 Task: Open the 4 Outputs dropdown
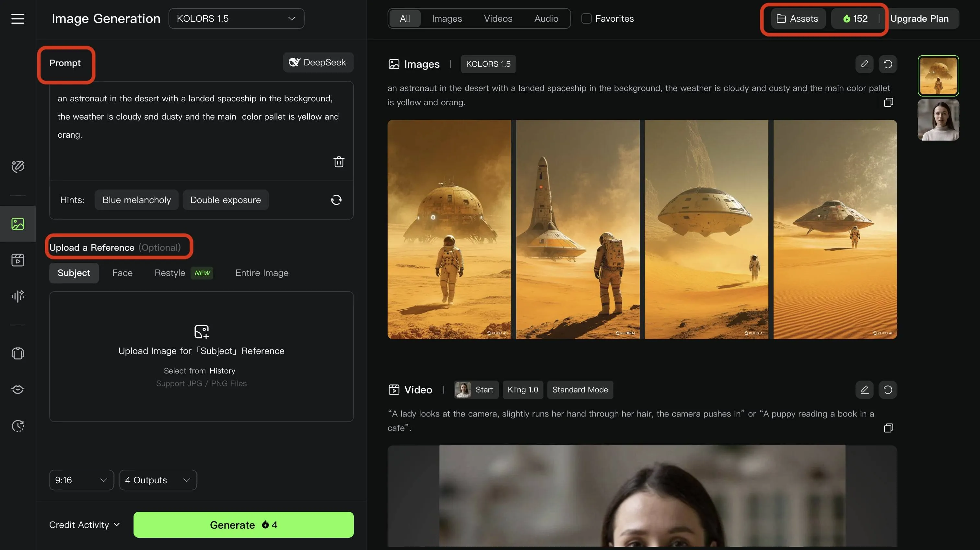pos(157,480)
